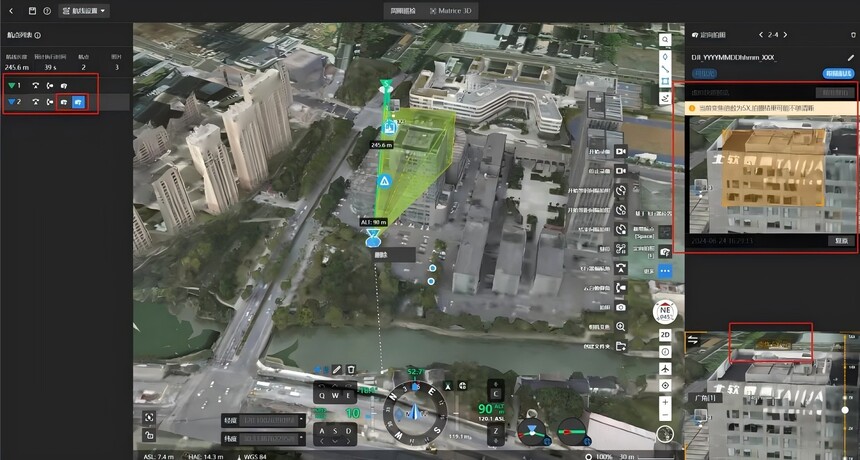
Task: Click waypoint 2 aircraft yaw action icon
Action: (36, 102)
